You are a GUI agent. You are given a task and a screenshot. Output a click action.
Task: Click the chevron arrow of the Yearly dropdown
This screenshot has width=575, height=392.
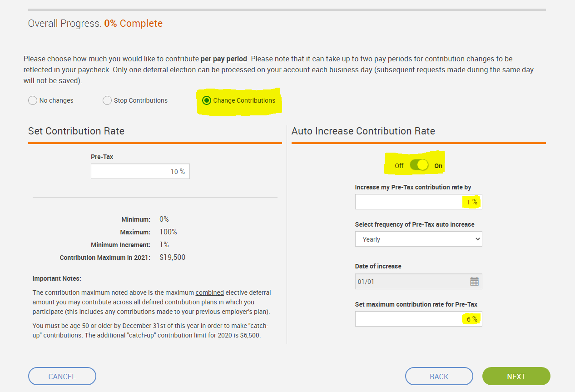coord(477,239)
